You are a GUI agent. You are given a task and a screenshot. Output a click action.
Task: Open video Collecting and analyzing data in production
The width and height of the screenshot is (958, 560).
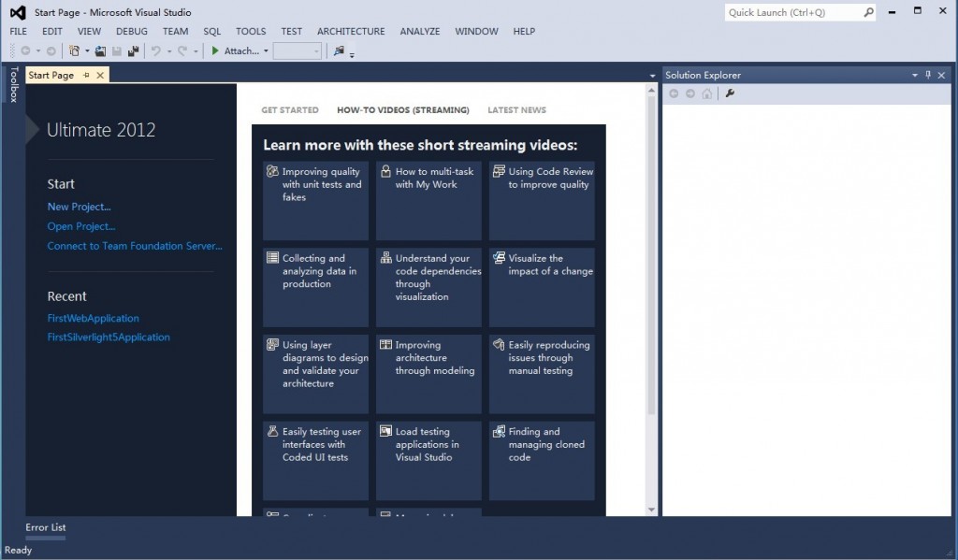[316, 287]
